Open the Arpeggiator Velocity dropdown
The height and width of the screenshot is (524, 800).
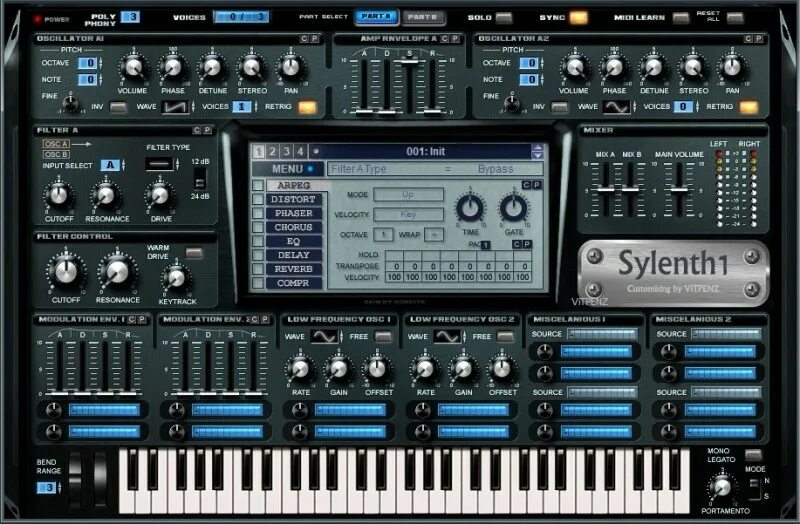click(408, 214)
